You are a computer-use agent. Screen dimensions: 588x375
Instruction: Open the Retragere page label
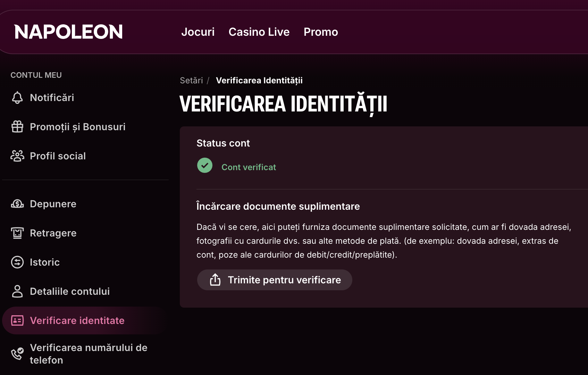coord(53,233)
